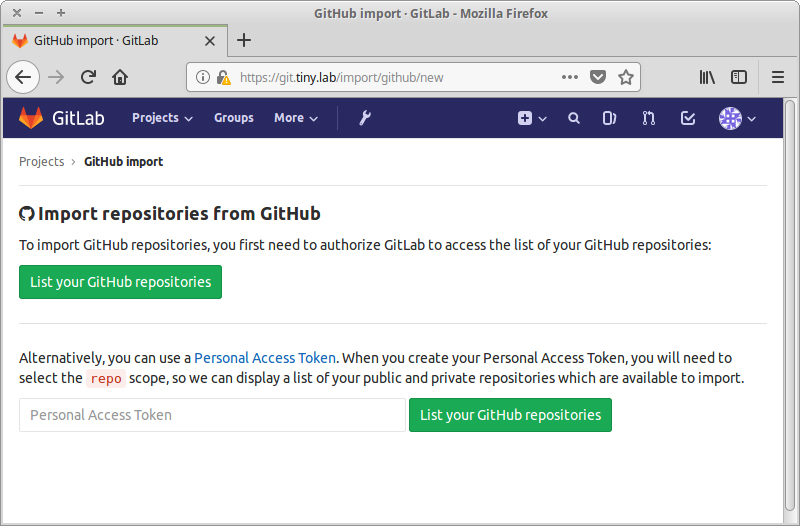Screen dimensions: 800x526
Task: Open the Issues icon in navbar
Action: 609,118
